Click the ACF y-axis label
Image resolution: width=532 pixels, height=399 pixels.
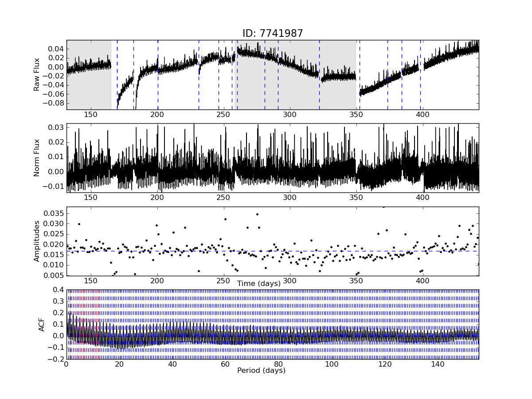click(42, 324)
